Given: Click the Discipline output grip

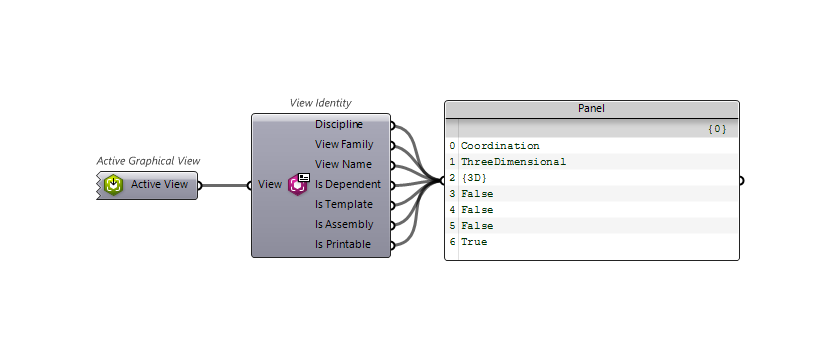Looking at the screenshot, I should pos(393,126).
